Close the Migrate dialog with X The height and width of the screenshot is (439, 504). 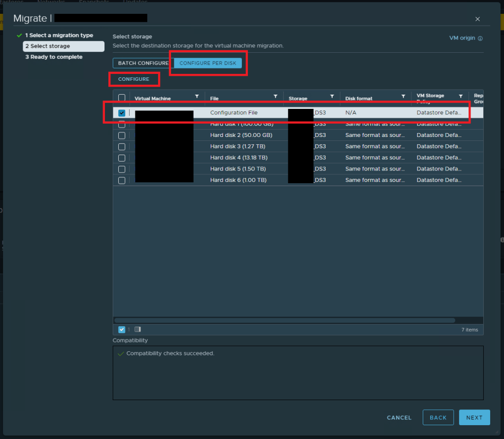click(x=477, y=19)
